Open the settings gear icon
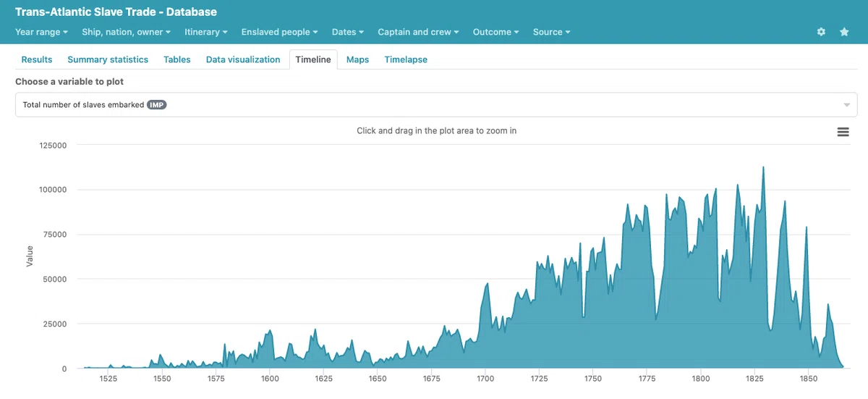 coord(821,32)
